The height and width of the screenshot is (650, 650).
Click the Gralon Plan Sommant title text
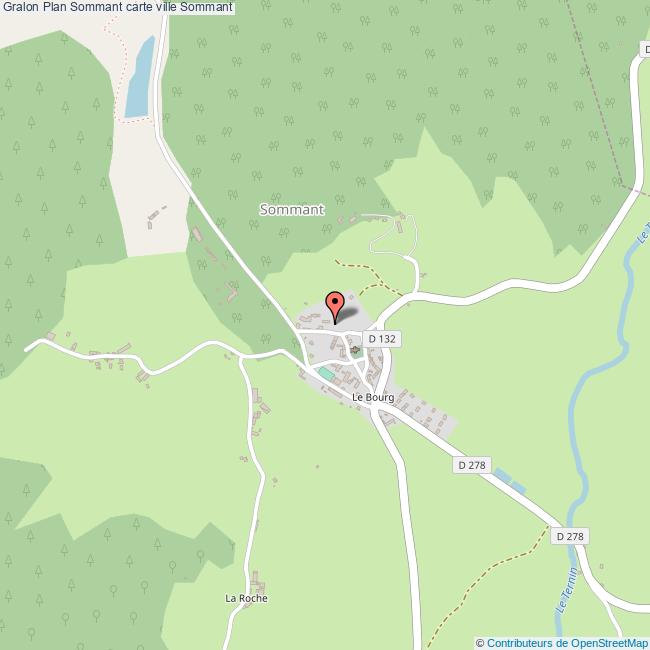pos(117,7)
